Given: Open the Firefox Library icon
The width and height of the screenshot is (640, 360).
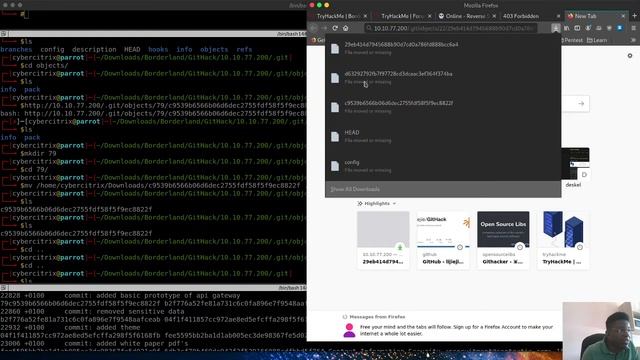Looking at the screenshot, I should (x=567, y=28).
